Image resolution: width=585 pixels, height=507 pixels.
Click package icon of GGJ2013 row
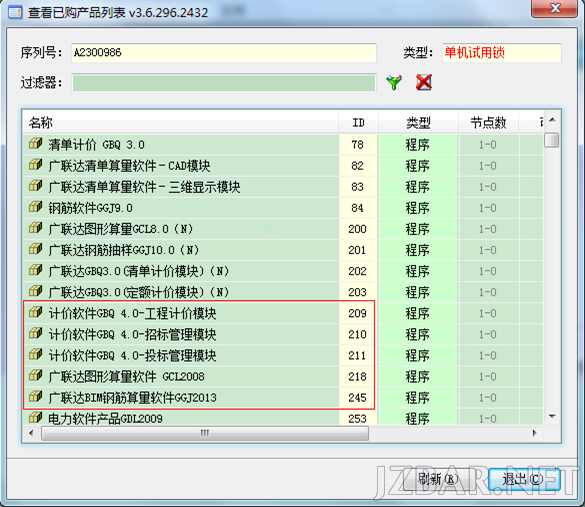pyautogui.click(x=36, y=397)
